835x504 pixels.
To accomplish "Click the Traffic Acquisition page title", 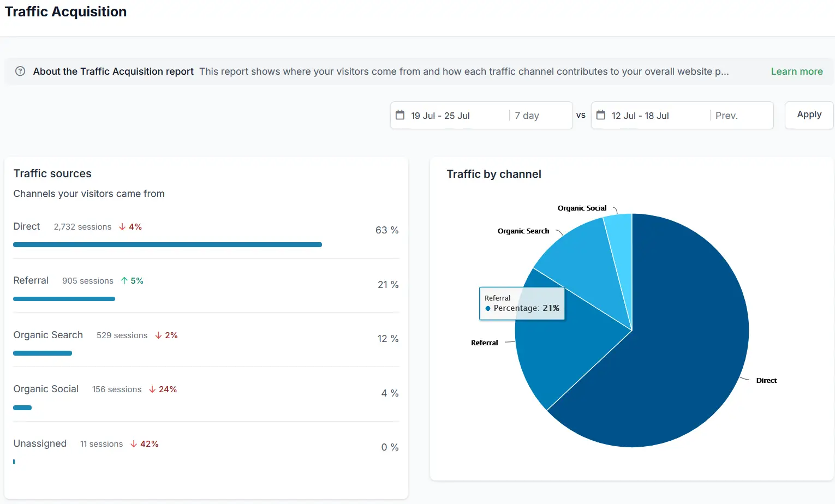I will (65, 12).
